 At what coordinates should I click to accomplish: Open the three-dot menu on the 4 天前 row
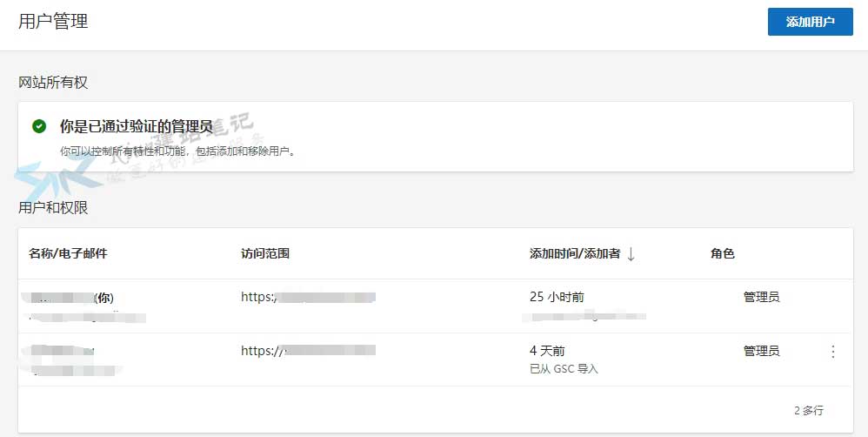tap(833, 351)
